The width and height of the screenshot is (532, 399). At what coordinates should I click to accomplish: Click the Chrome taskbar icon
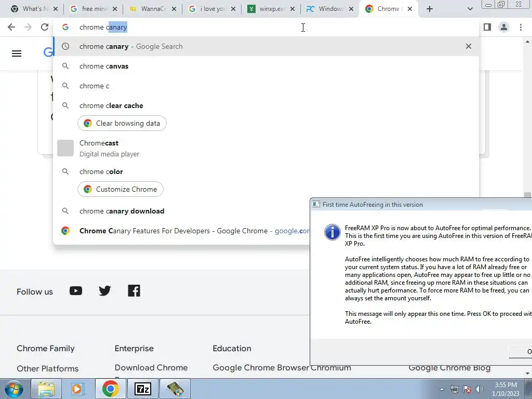point(110,389)
